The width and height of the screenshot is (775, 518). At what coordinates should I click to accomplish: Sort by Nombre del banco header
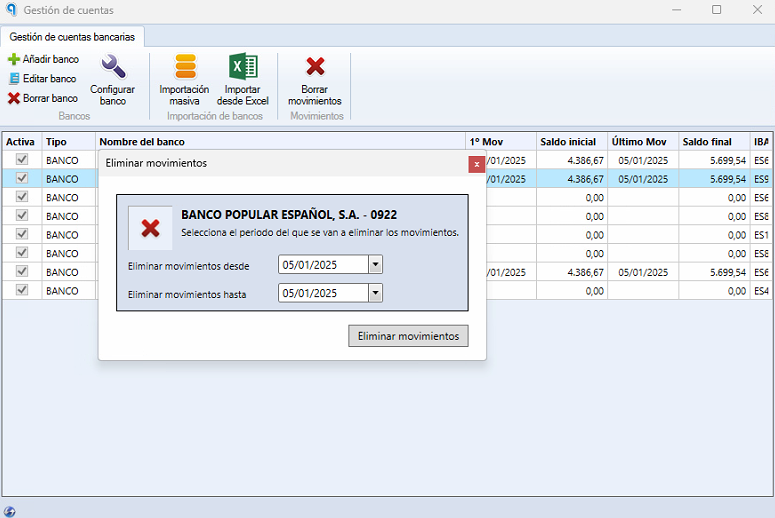tap(280, 142)
